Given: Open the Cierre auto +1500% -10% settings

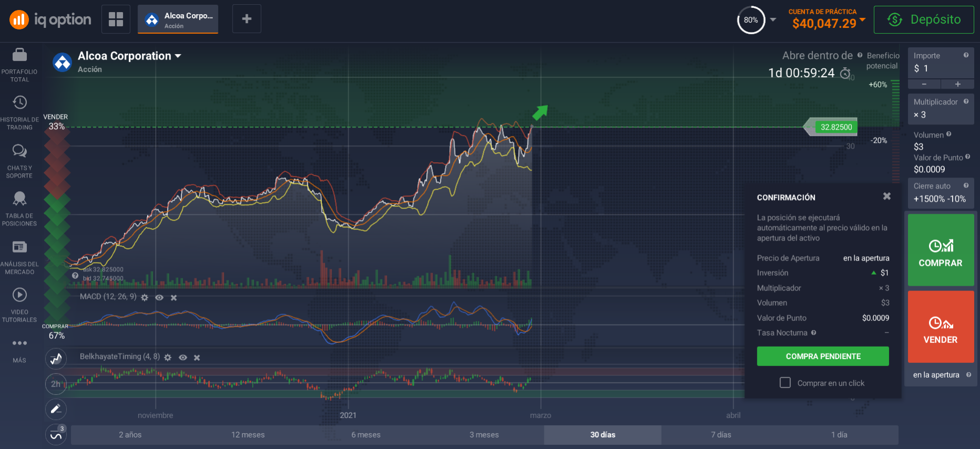Looking at the screenshot, I should point(941,193).
